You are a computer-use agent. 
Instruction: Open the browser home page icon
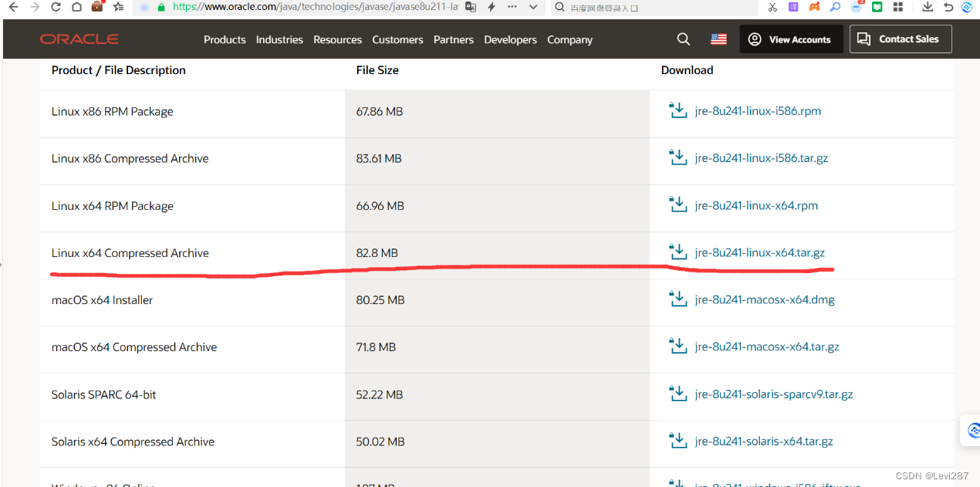76,7
